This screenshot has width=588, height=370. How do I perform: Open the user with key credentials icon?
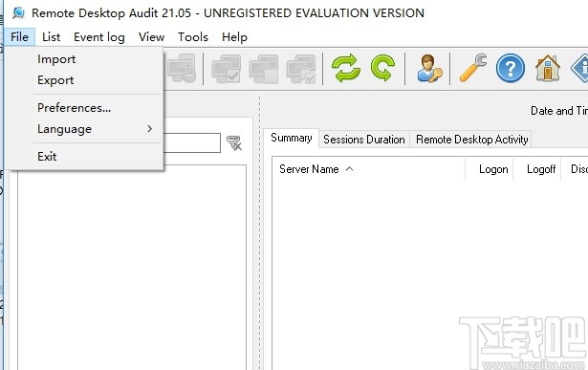point(429,68)
